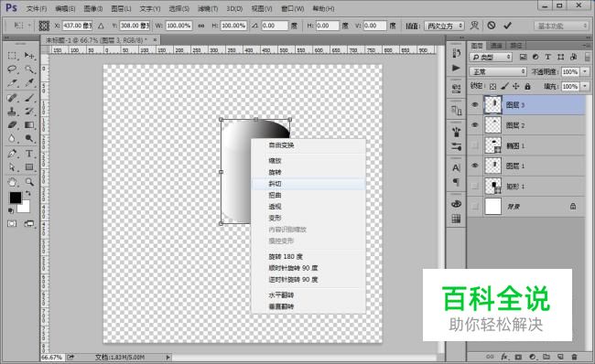Select the Healing Brush tool
Viewport: 595px width, 364px height.
(12, 98)
